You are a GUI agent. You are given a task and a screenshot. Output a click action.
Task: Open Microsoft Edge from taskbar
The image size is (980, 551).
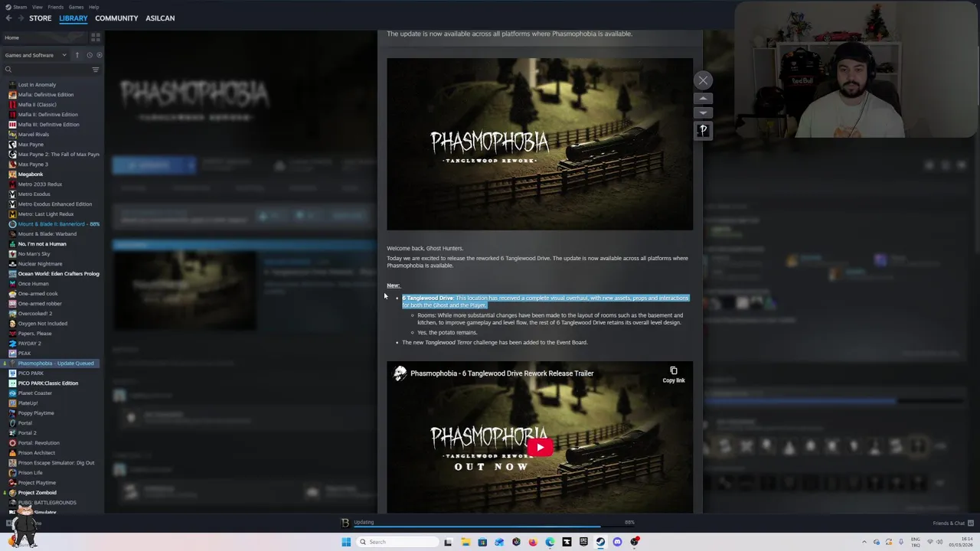click(550, 542)
